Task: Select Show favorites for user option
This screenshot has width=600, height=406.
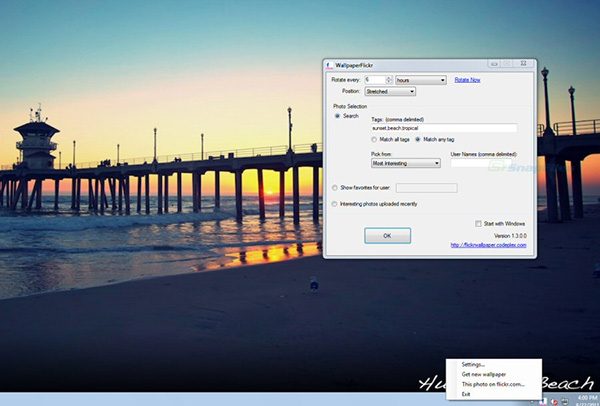Action: [337, 187]
